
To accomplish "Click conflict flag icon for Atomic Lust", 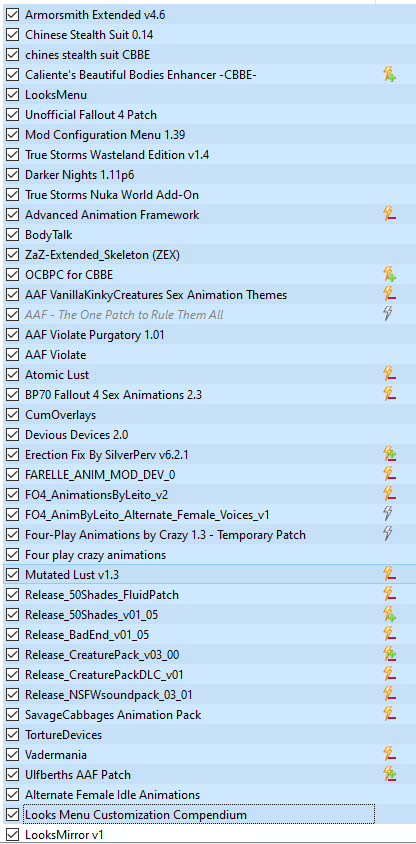I will pyautogui.click(x=390, y=375).
